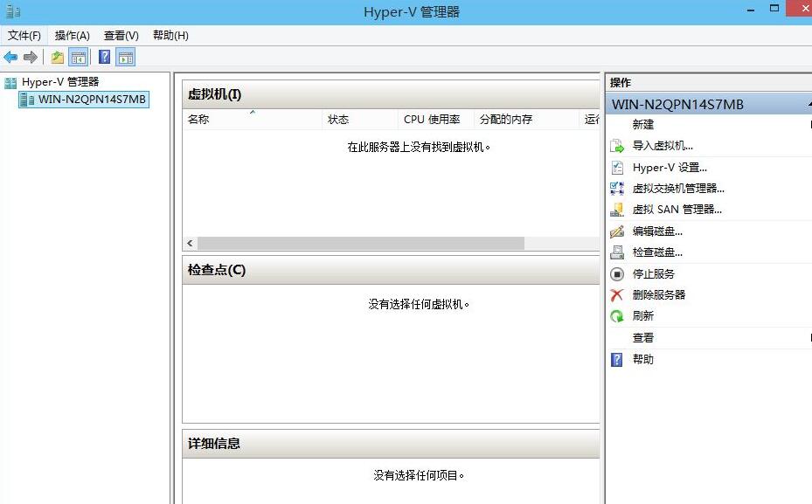The image size is (812, 504).
Task: Click the Hyper-V 设置 icon
Action: click(617, 168)
